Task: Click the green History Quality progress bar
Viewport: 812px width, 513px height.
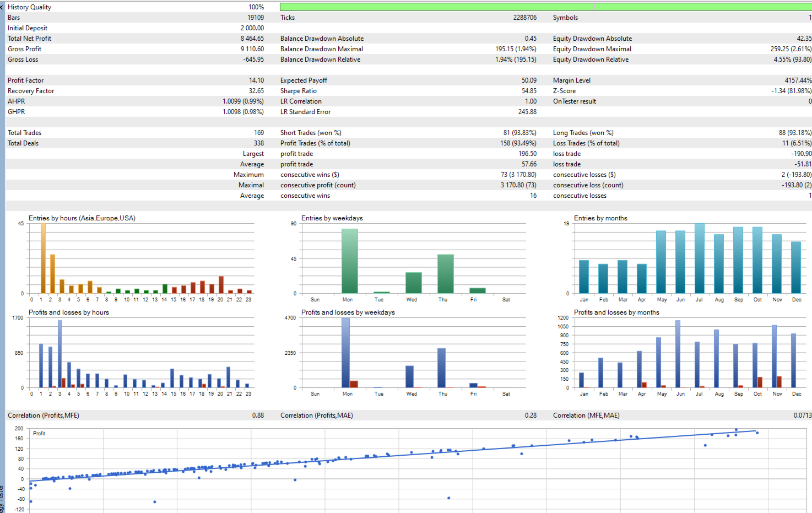Action: click(545, 7)
